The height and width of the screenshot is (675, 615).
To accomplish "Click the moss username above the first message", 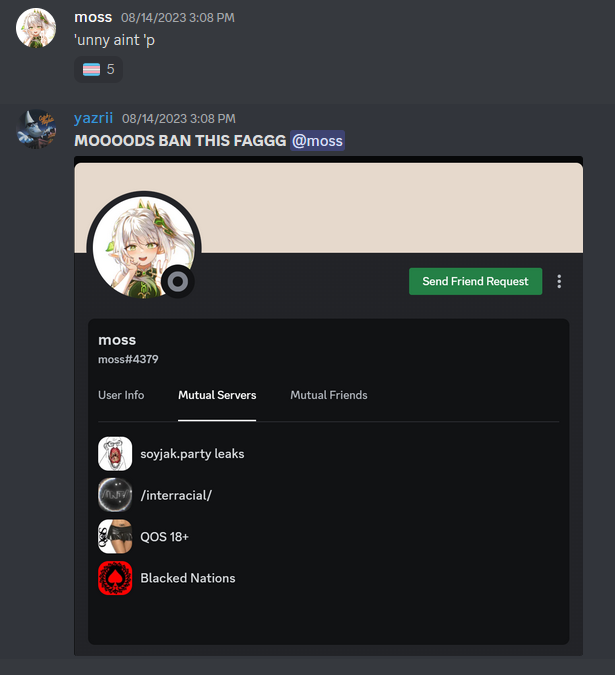I will 93,17.
